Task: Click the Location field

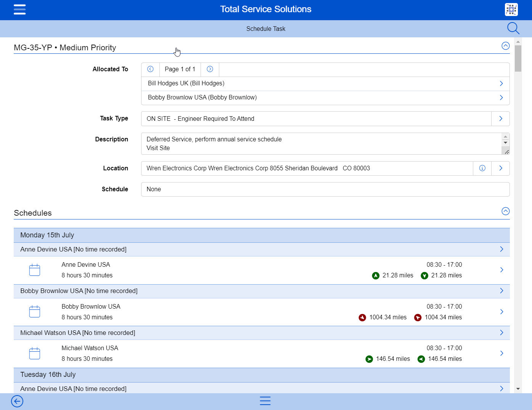Action: tap(307, 168)
